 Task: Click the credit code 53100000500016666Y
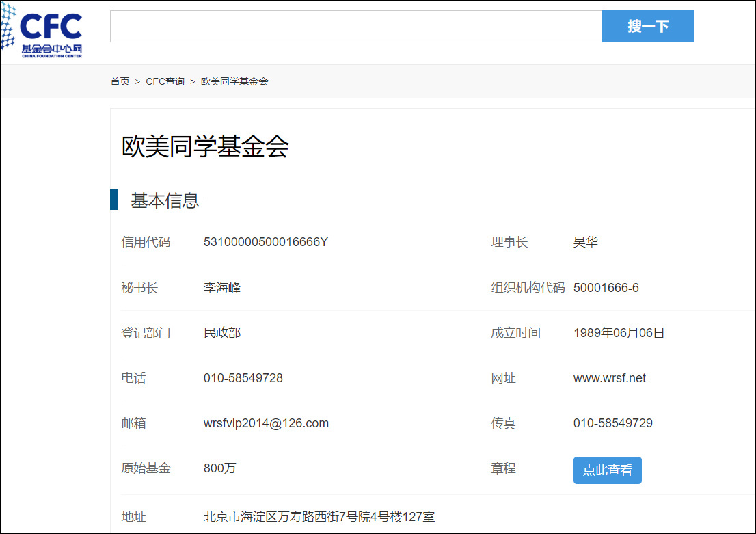265,242
